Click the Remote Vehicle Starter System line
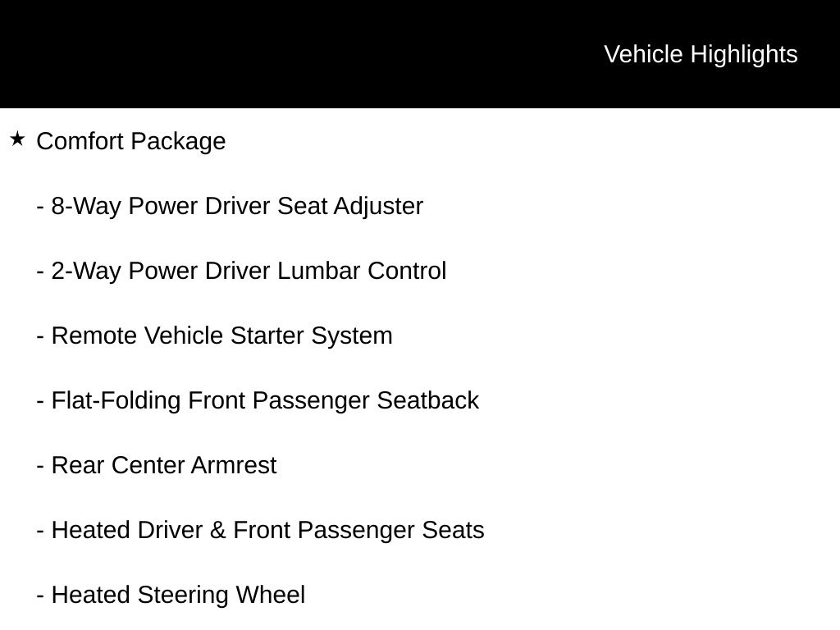Viewport: 840px width, 630px height. 214,336
